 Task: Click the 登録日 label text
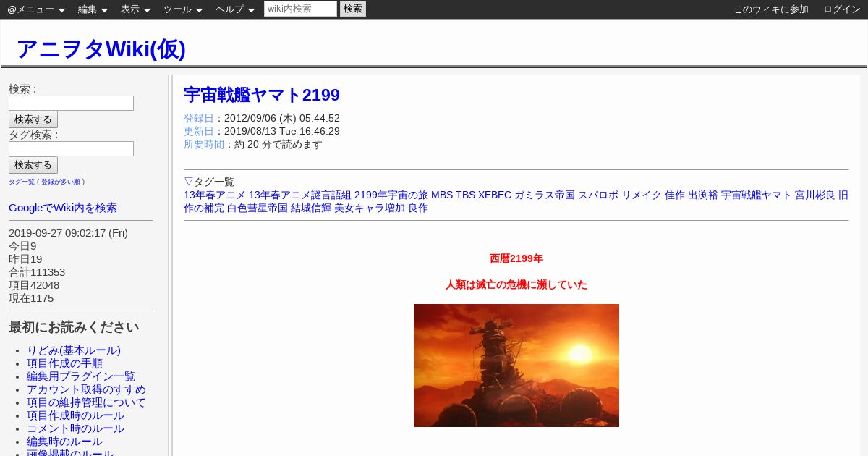199,118
